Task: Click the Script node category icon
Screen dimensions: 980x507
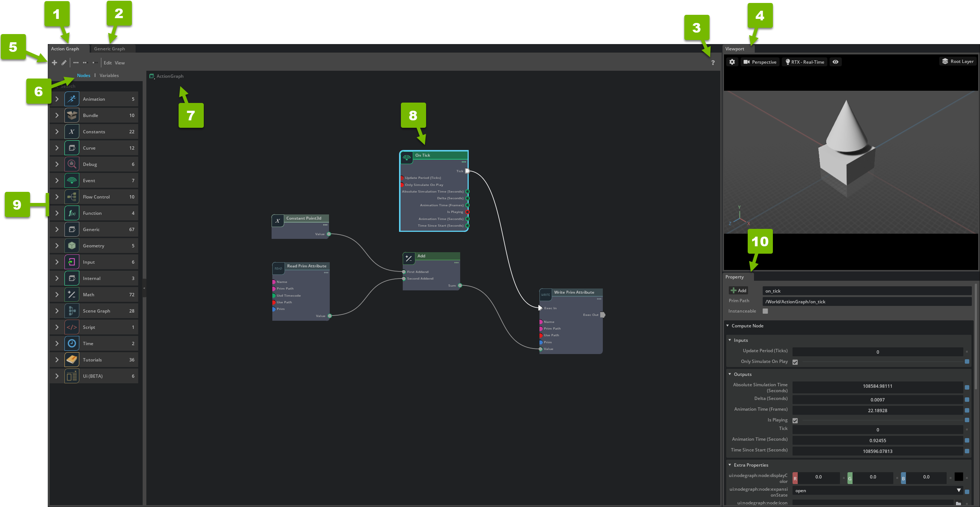Action: (72, 327)
